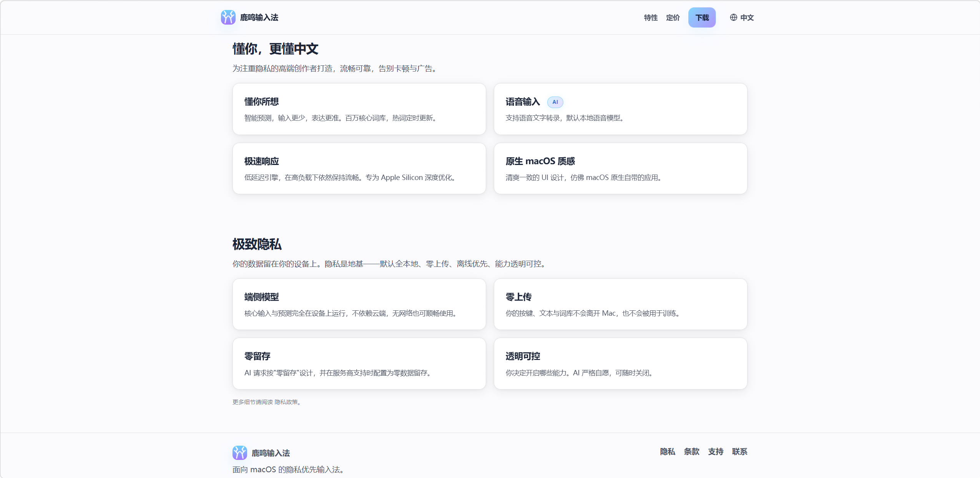Viewport: 980px width, 478px height.
Task: Click the 零留存 privacy card title
Action: [257, 356]
